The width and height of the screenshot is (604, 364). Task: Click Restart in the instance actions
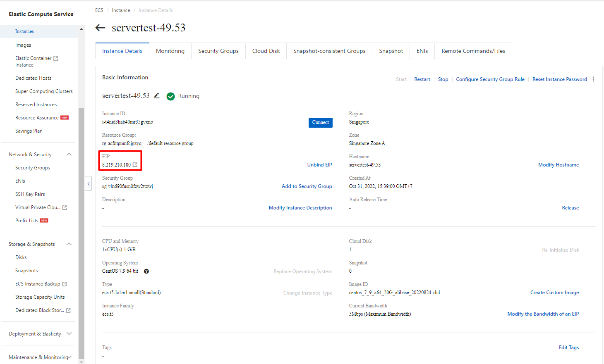[x=422, y=79]
